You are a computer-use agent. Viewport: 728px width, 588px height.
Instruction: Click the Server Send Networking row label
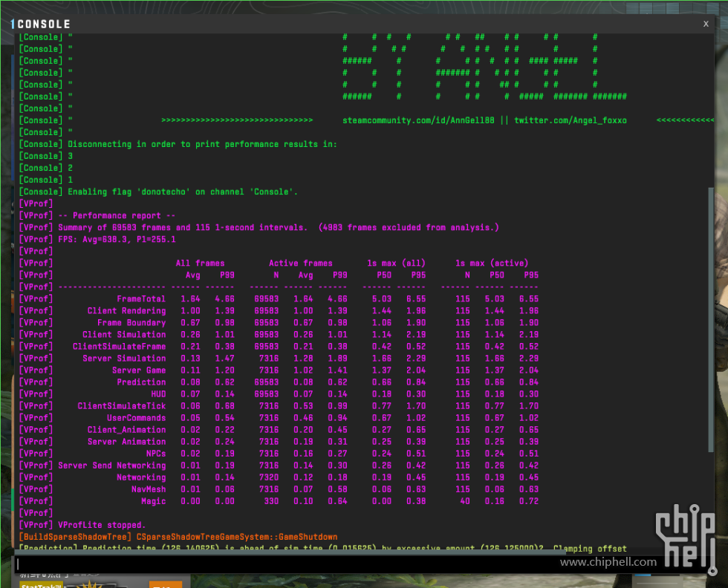112,465
